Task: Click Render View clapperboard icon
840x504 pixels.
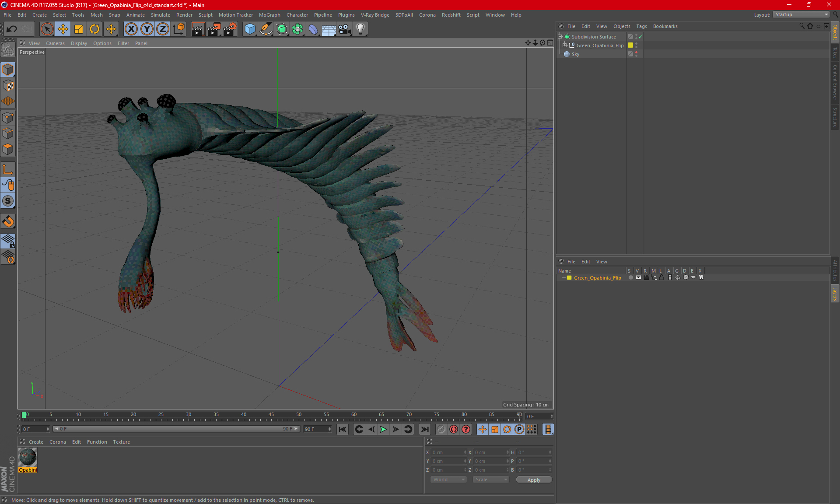Action: tap(198, 29)
